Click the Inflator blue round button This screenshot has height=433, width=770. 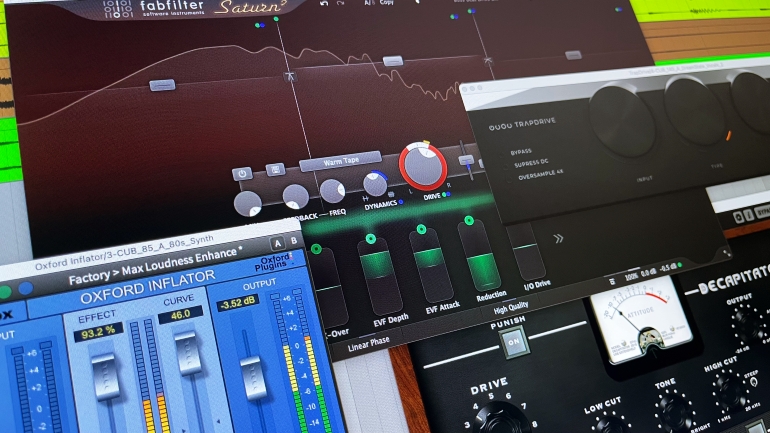(25, 289)
